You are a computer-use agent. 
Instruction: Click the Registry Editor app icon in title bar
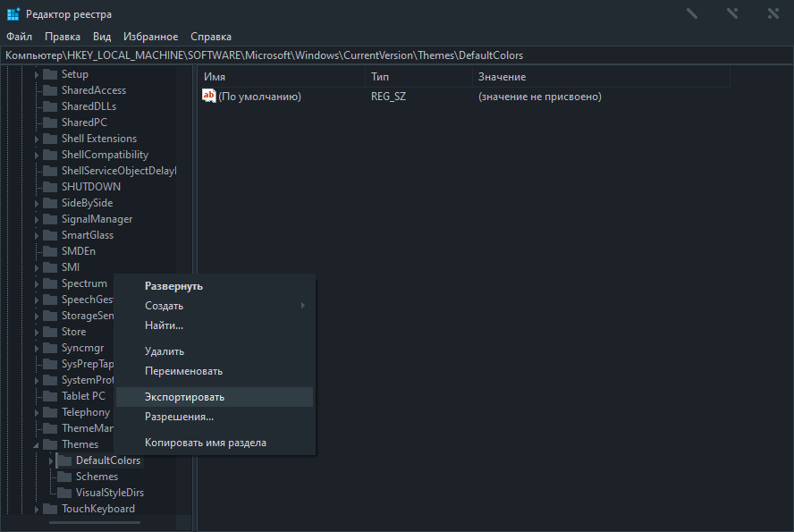click(x=13, y=14)
